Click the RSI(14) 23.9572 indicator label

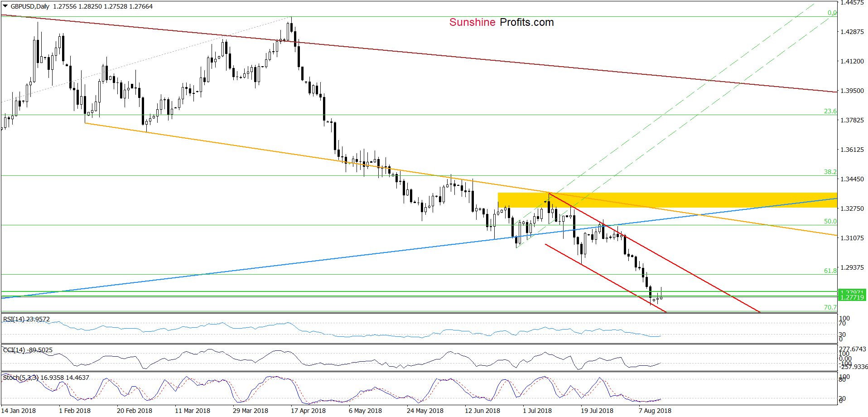click(26, 319)
